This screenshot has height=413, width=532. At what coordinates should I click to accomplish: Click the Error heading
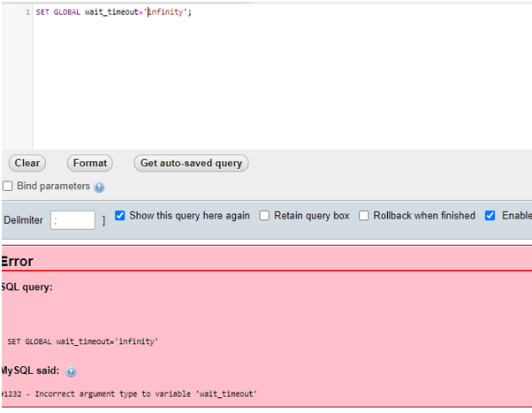[x=17, y=262]
